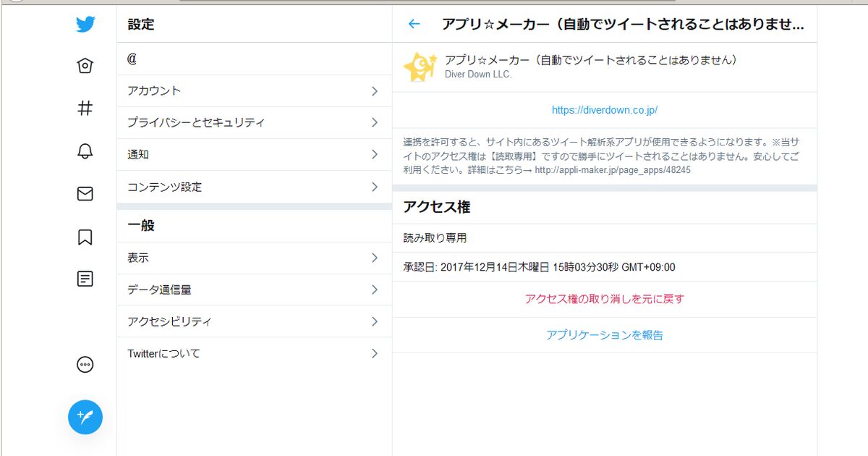
Task: Open アクセシビリティ settings row
Action: click(254, 321)
